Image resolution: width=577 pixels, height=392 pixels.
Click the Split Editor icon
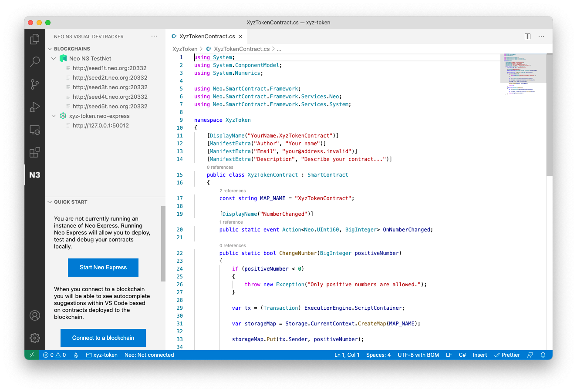[x=527, y=37]
